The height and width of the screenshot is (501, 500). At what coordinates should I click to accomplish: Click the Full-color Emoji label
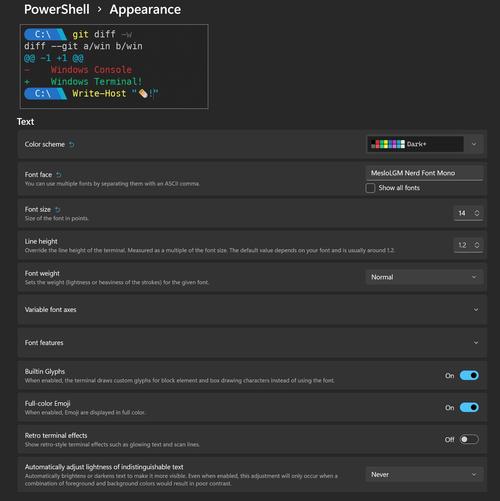tap(47, 403)
